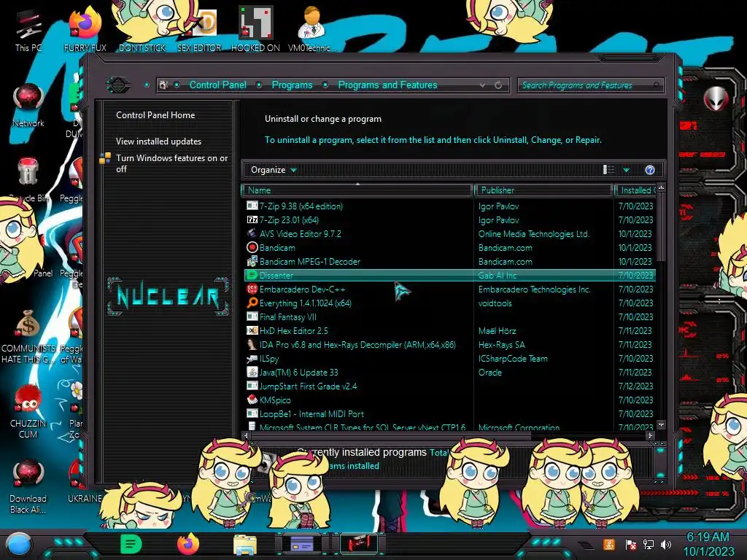This screenshot has height=560, width=747.
Task: Click ICSharpCode Team publisher cell
Action: coord(513,358)
